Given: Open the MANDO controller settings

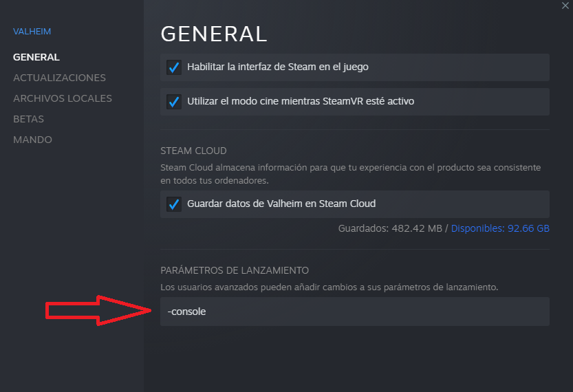Looking at the screenshot, I should pyautogui.click(x=32, y=140).
